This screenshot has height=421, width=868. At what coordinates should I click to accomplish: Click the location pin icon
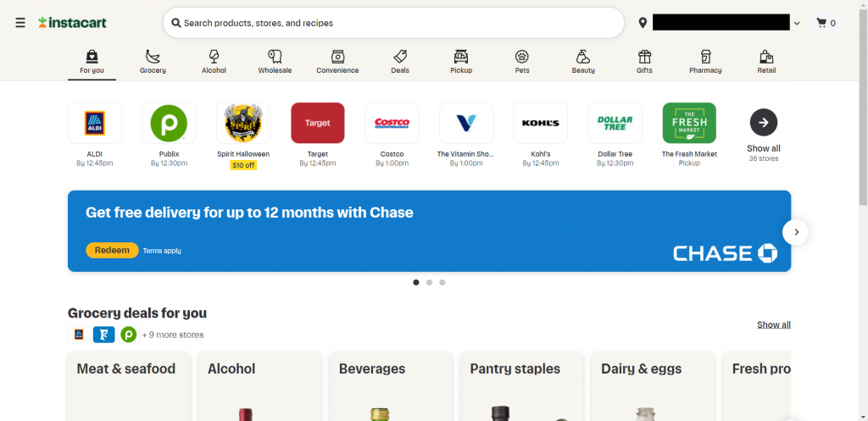click(643, 23)
